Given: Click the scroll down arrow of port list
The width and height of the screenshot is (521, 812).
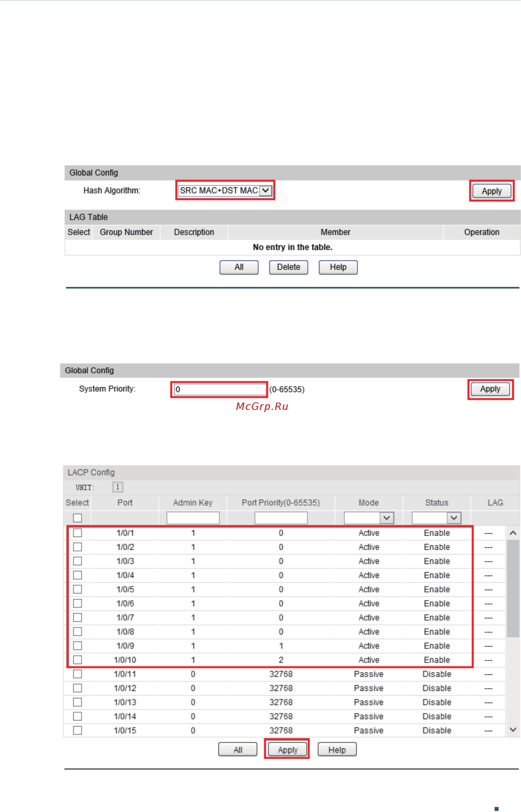Looking at the screenshot, I should pos(513,730).
